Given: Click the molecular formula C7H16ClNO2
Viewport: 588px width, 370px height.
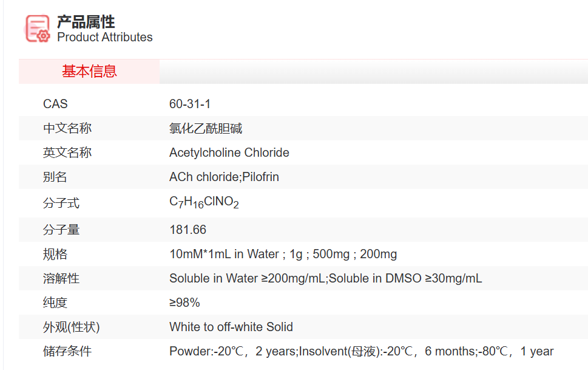Looking at the screenshot, I should coord(204,203).
